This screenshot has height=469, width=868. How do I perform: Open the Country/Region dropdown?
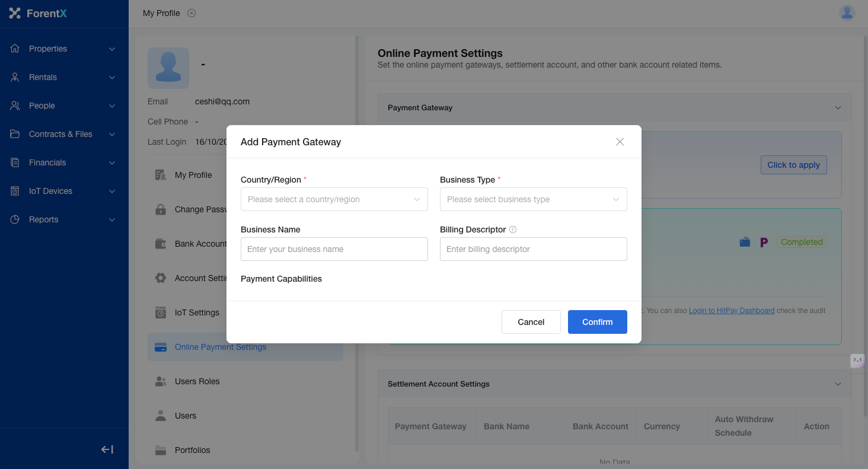tap(334, 199)
